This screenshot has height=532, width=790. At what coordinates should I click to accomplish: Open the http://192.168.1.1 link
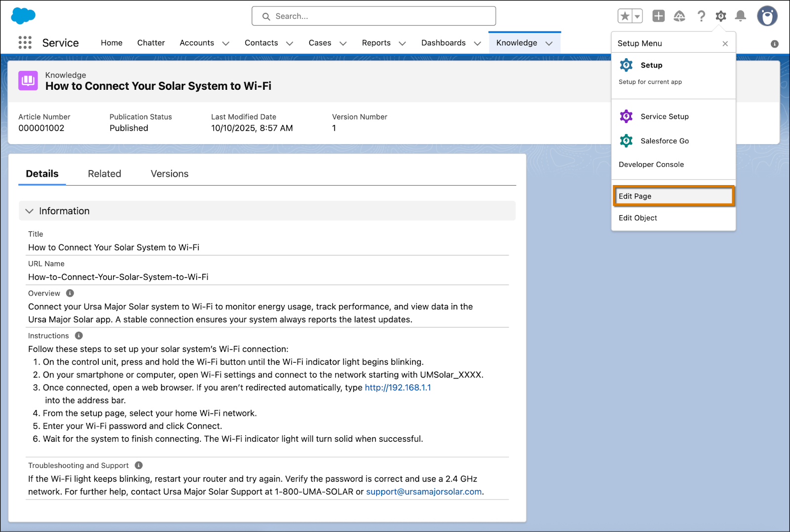[x=398, y=388]
